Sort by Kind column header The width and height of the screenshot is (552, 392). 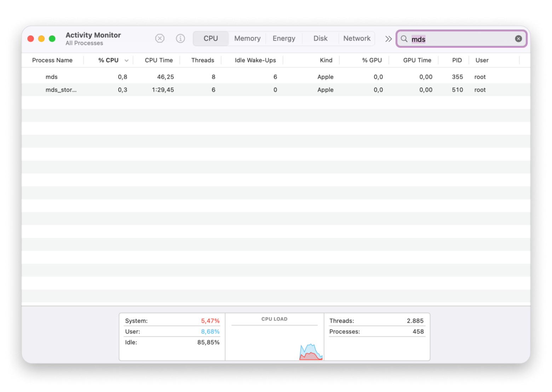tap(326, 60)
